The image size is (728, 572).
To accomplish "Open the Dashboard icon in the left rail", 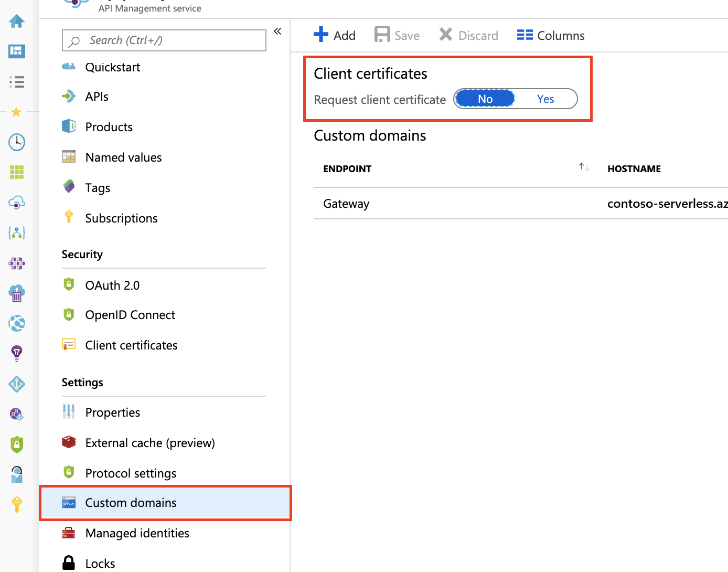I will coord(17,51).
